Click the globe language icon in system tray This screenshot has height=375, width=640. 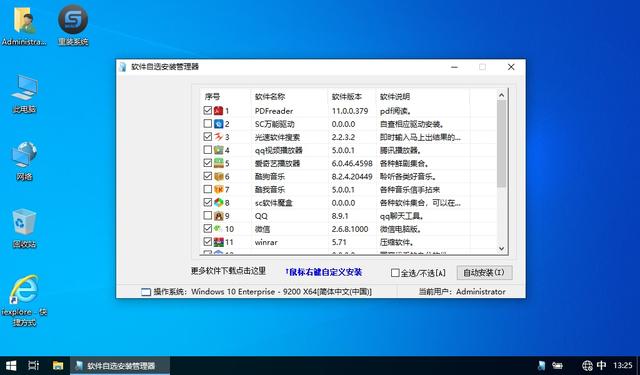coord(587,366)
